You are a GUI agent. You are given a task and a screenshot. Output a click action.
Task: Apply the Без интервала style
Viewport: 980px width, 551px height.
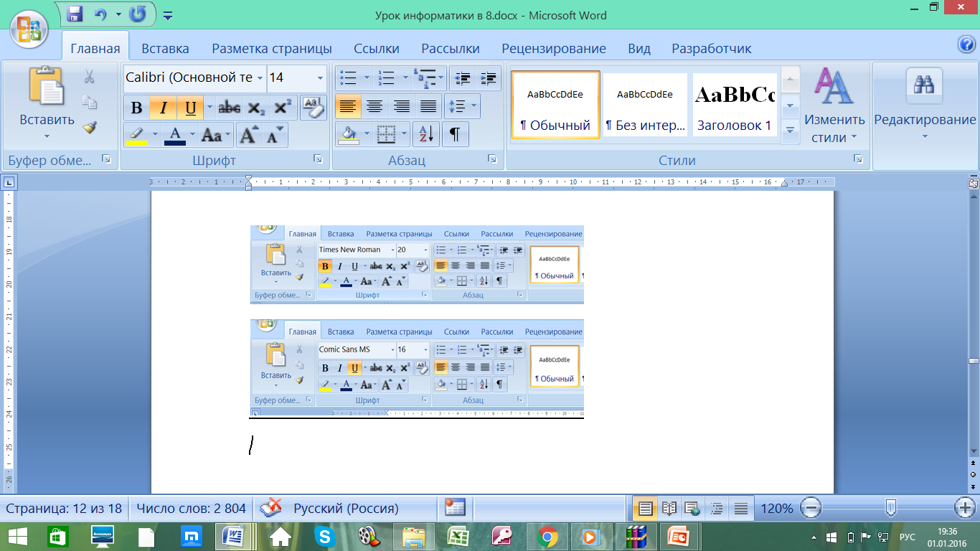(x=645, y=104)
